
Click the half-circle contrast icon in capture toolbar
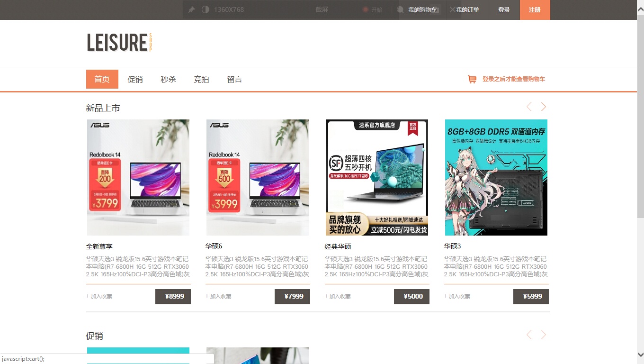tap(206, 9)
